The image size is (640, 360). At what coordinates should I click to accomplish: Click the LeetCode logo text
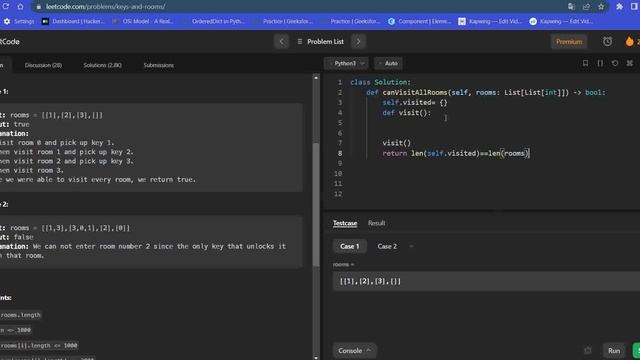coord(9,42)
